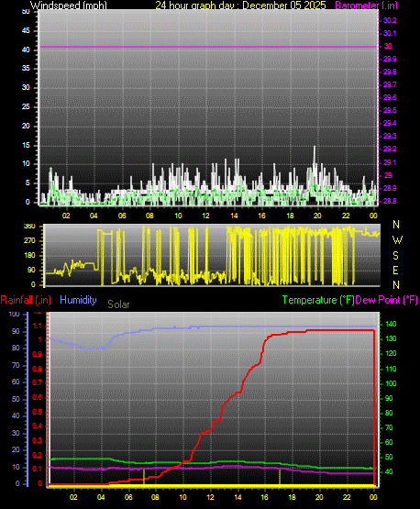
Task: Click the rainfall axis value 0.2
Action: tap(38, 455)
